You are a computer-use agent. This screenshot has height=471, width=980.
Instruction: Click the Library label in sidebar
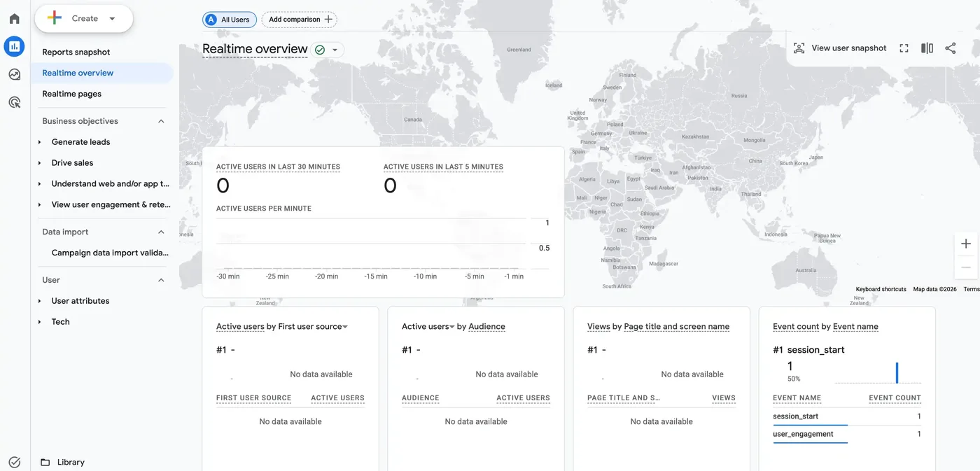(71, 462)
